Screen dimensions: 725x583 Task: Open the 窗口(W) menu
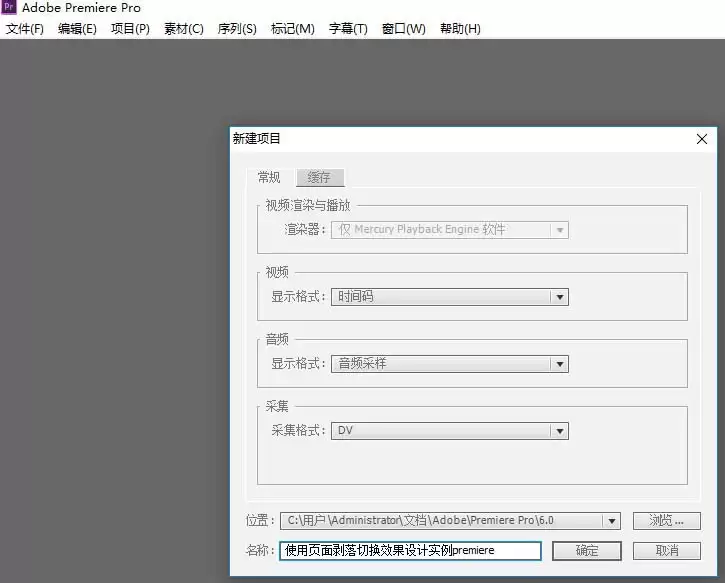[403, 29]
